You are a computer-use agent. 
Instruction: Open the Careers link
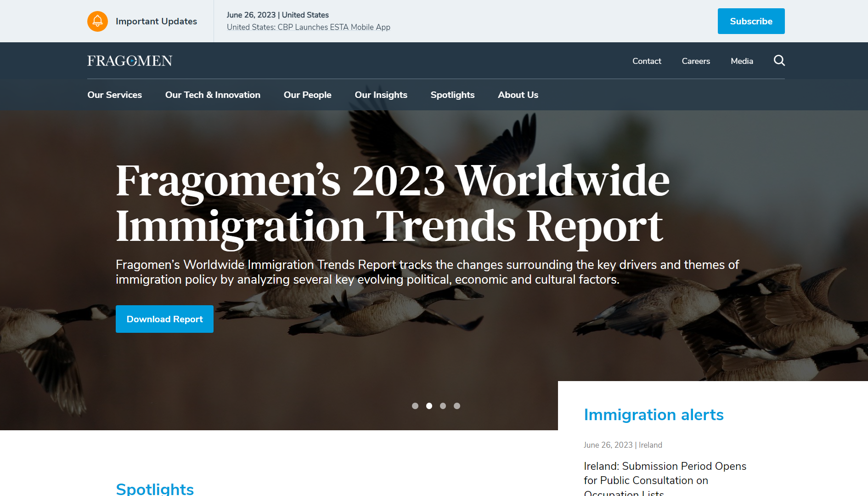click(696, 61)
